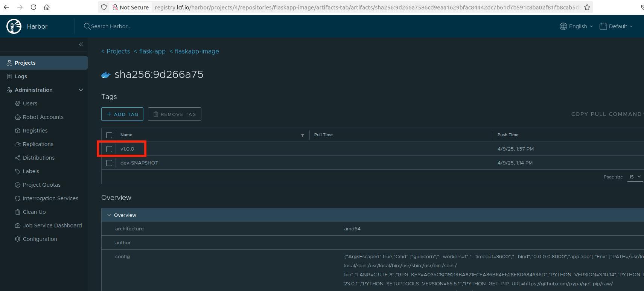Open Logs in the sidebar

click(21, 76)
